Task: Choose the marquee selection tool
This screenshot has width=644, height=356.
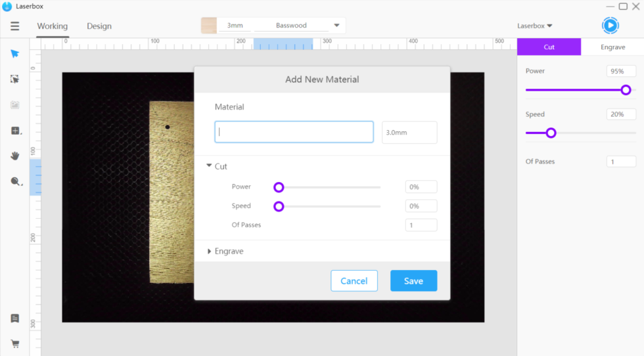Action: click(14, 79)
